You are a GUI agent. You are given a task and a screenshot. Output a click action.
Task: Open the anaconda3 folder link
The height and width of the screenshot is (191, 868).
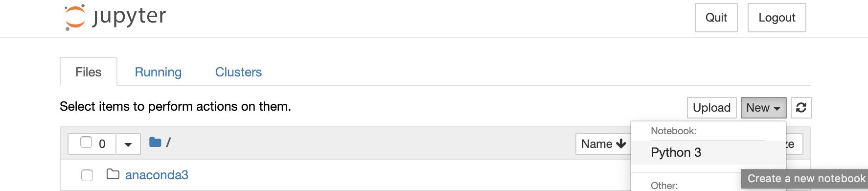[x=157, y=175]
